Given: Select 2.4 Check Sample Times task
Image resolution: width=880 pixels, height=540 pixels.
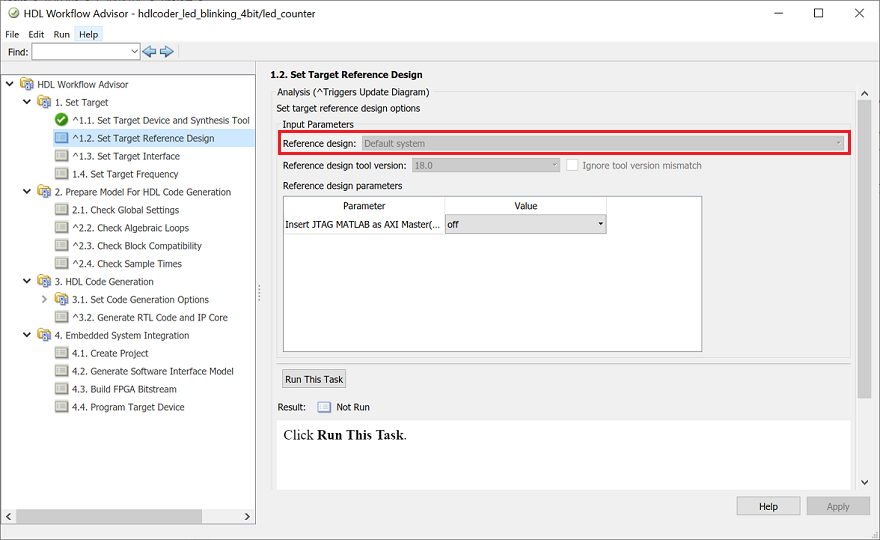Looking at the screenshot, I should 127,263.
